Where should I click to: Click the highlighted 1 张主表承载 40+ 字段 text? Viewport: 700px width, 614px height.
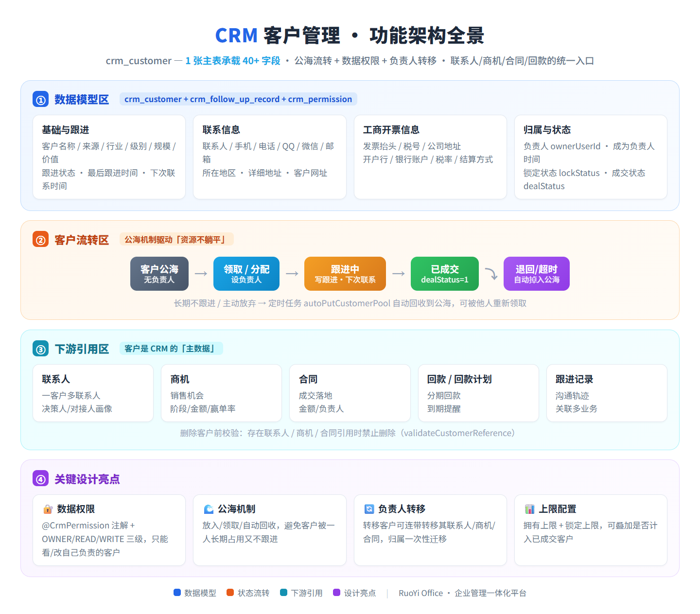click(x=233, y=61)
